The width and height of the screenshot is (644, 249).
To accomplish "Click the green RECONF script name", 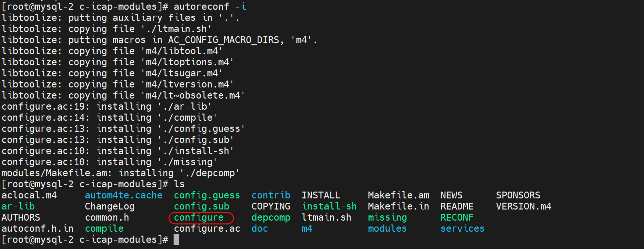I will pos(457,218).
